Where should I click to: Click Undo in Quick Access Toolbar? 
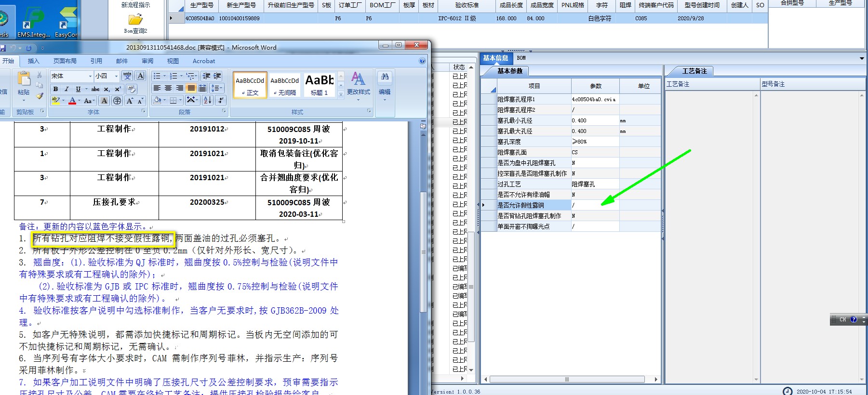point(13,48)
